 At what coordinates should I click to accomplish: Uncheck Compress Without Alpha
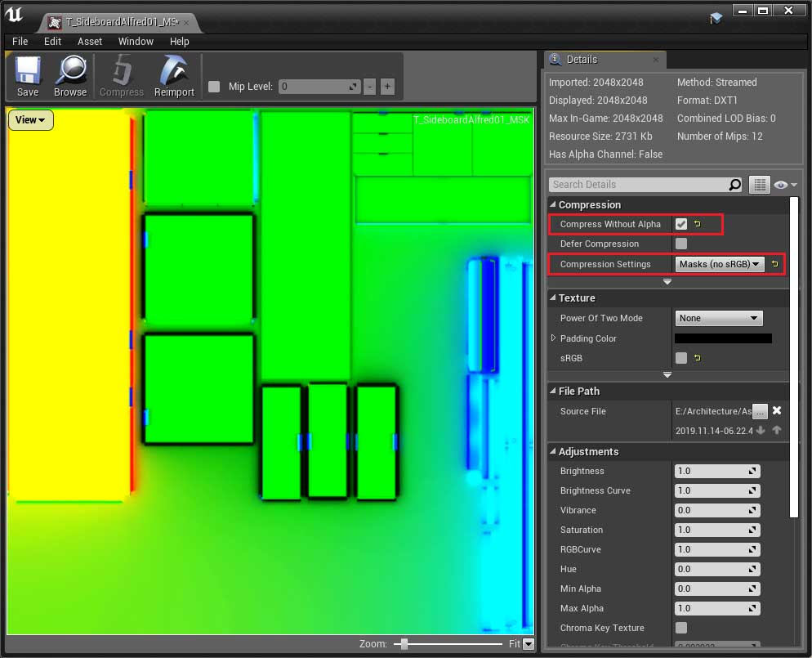tap(681, 224)
